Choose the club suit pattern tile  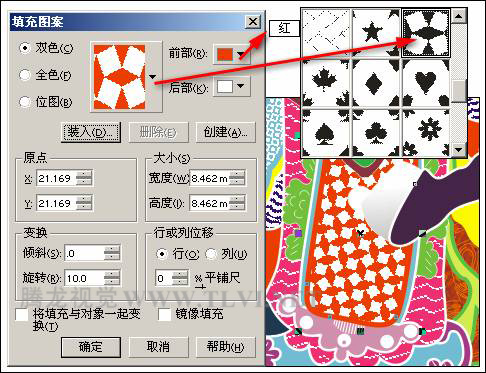(x=376, y=133)
